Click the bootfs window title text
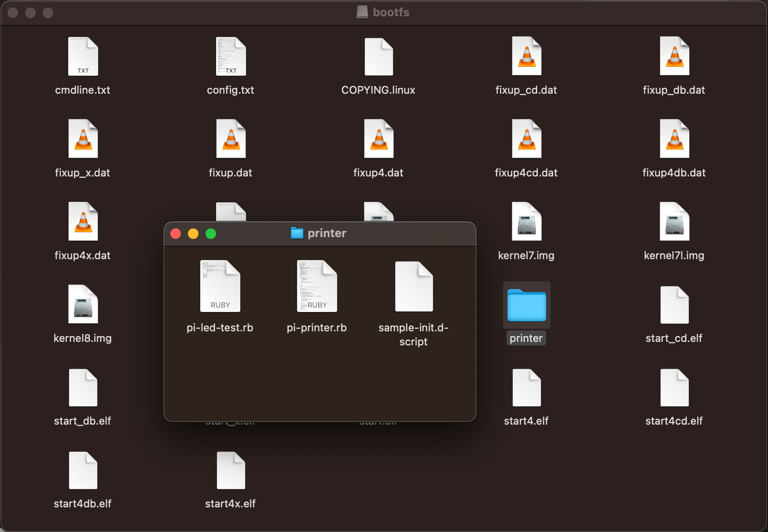The image size is (768, 532). point(391,12)
